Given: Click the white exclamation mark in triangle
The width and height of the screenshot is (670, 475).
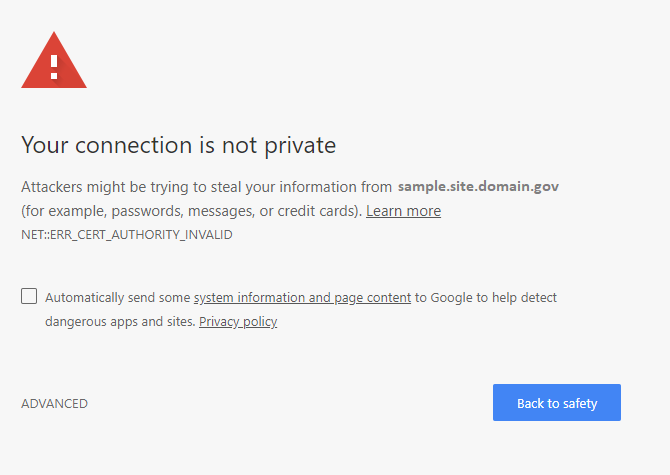Looking at the screenshot, I should tap(54, 67).
